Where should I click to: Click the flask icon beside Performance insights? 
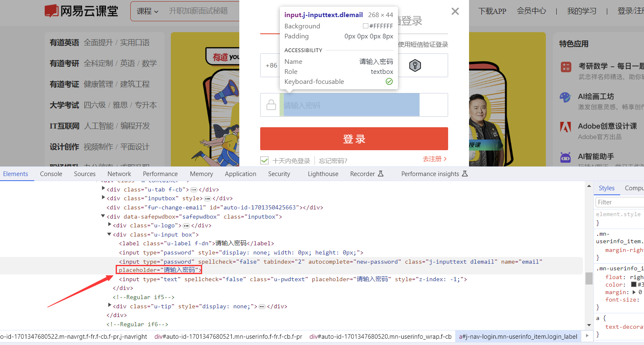click(x=465, y=174)
